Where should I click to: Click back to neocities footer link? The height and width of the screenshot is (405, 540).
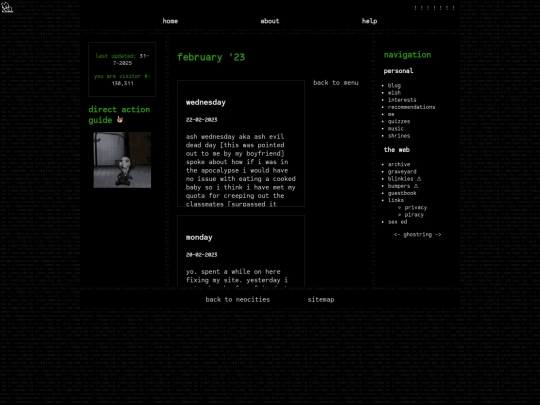(238, 300)
